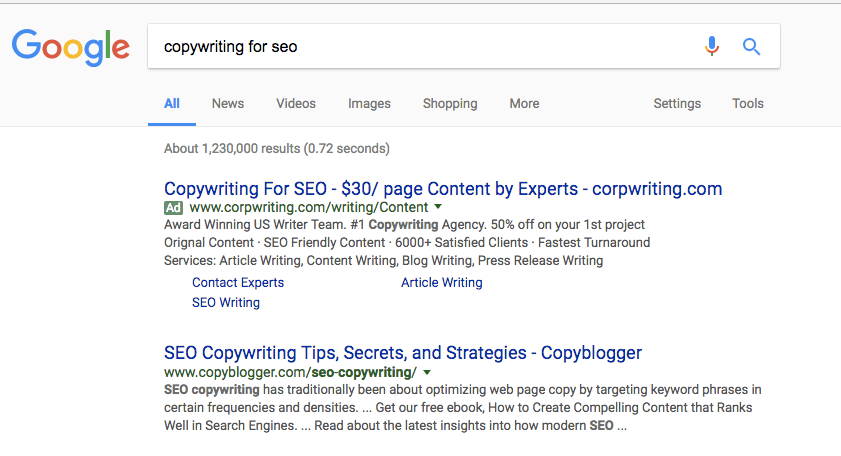Click the green Ad badge
This screenshot has width=841, height=456.
[x=173, y=208]
